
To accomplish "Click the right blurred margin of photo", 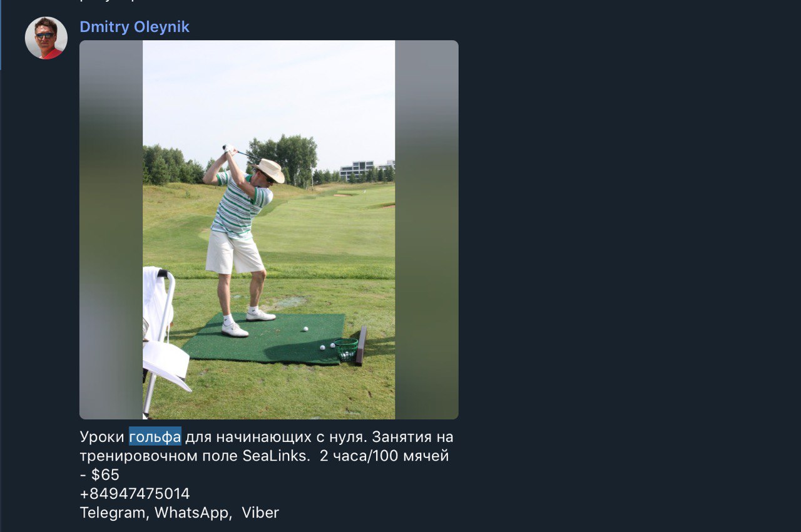I will [x=427, y=230].
